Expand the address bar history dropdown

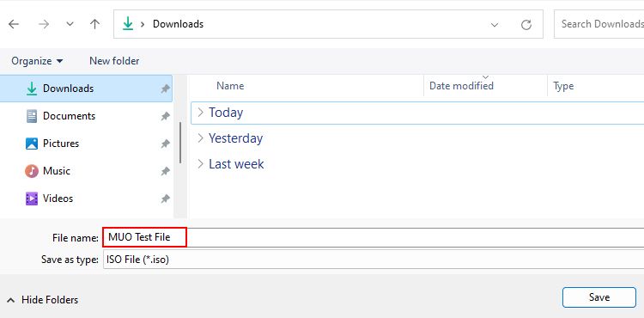click(x=495, y=25)
